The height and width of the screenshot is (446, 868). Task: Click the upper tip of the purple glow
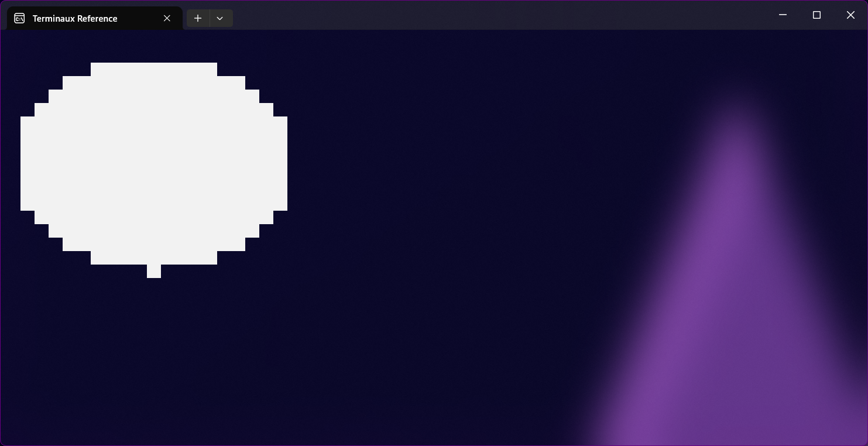pyautogui.click(x=736, y=117)
